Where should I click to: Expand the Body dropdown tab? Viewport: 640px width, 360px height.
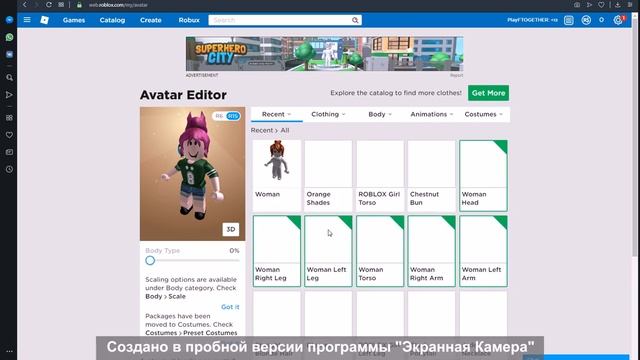tap(380, 114)
